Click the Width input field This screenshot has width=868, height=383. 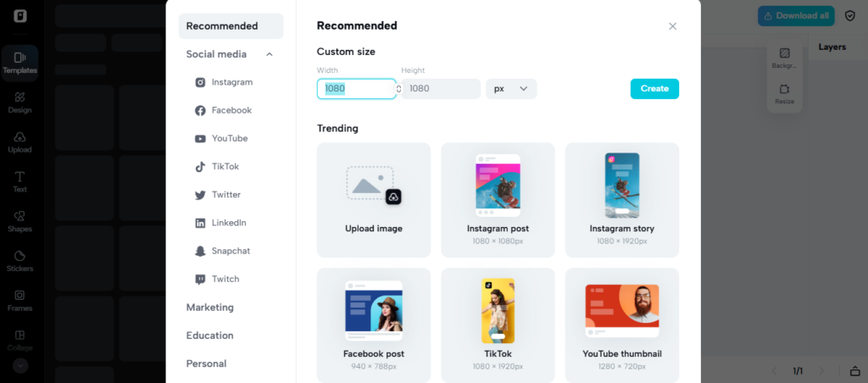coord(357,89)
